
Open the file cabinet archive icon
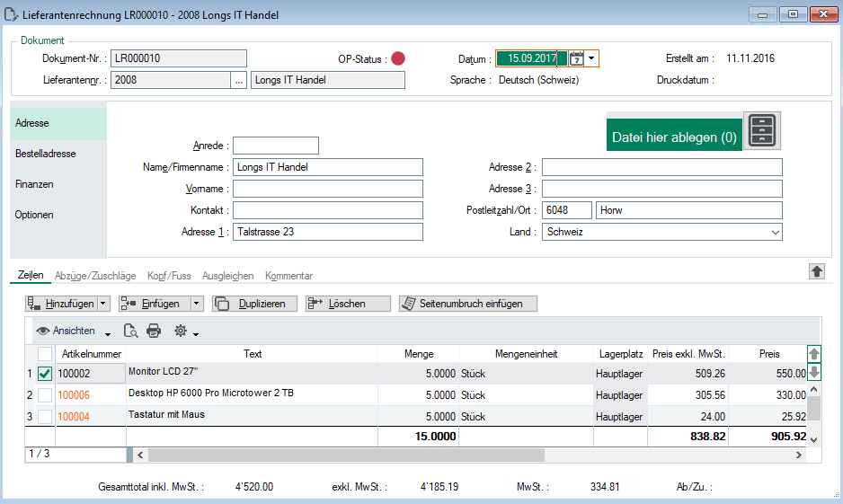(762, 130)
